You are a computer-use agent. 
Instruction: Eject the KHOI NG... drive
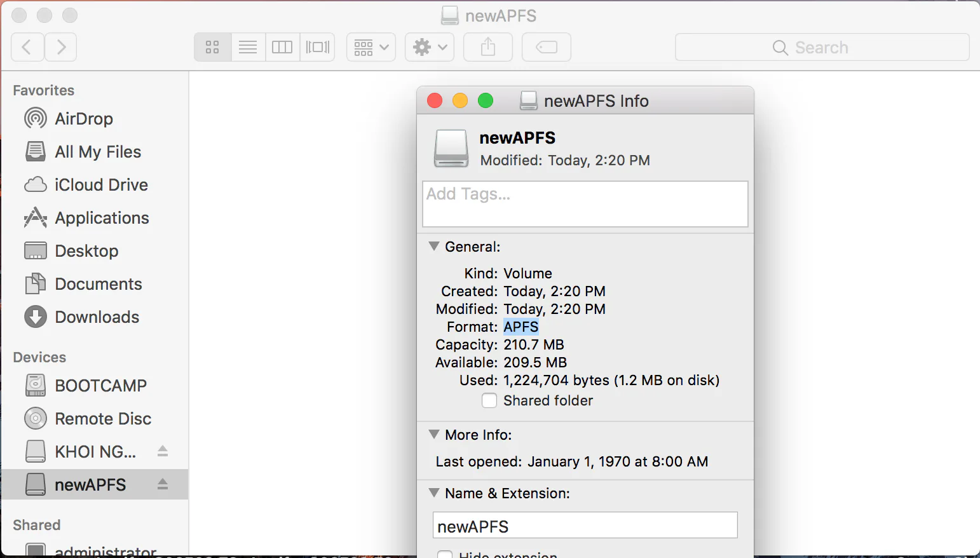pos(163,451)
